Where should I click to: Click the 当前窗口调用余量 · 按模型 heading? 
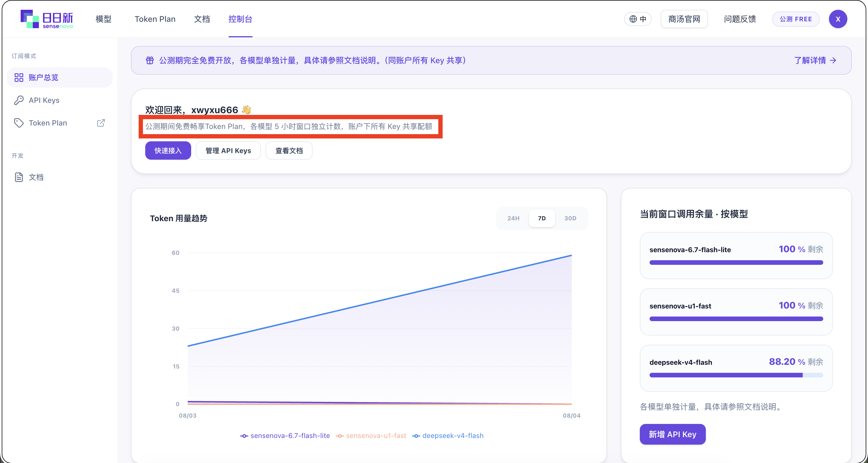pos(693,214)
